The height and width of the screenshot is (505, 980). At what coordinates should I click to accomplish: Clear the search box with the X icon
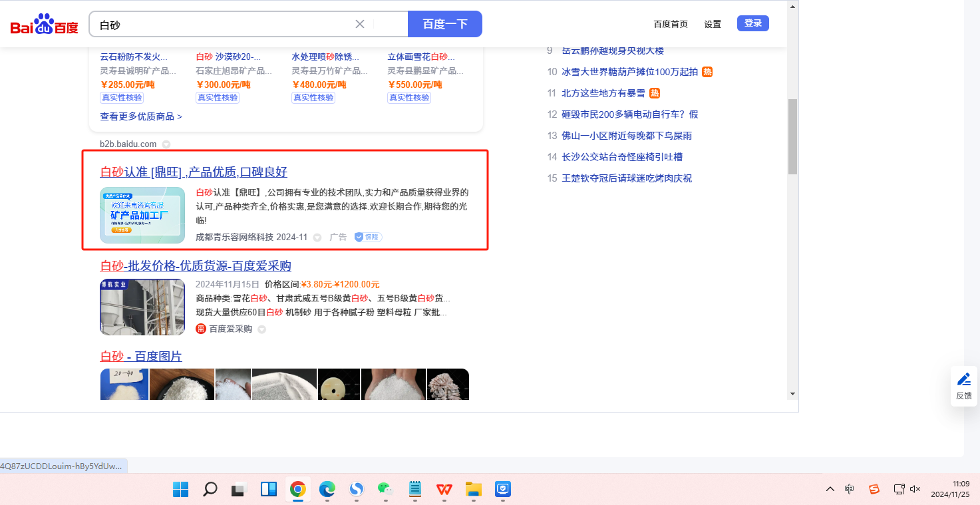pyautogui.click(x=360, y=24)
